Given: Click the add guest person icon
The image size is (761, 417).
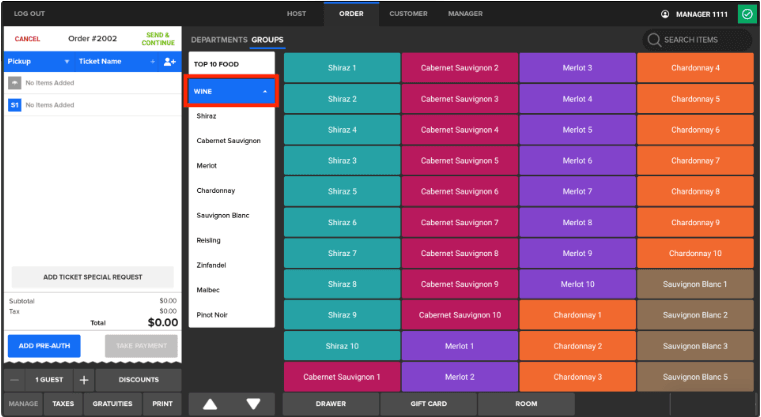Looking at the screenshot, I should (x=169, y=62).
